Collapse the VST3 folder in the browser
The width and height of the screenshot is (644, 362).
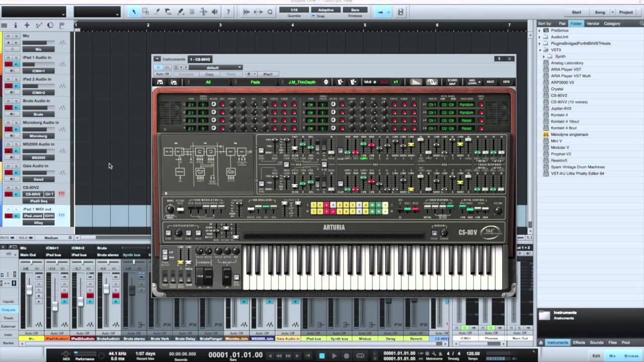pos(540,50)
